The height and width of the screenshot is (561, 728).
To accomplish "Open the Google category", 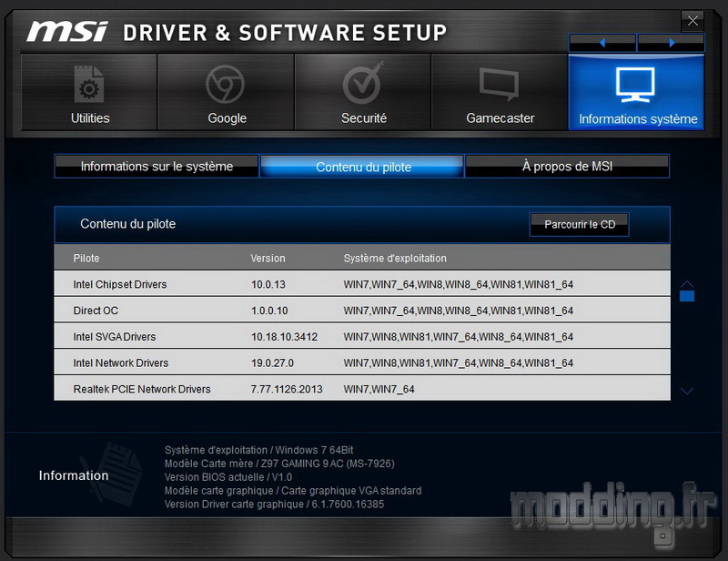I will point(226,92).
